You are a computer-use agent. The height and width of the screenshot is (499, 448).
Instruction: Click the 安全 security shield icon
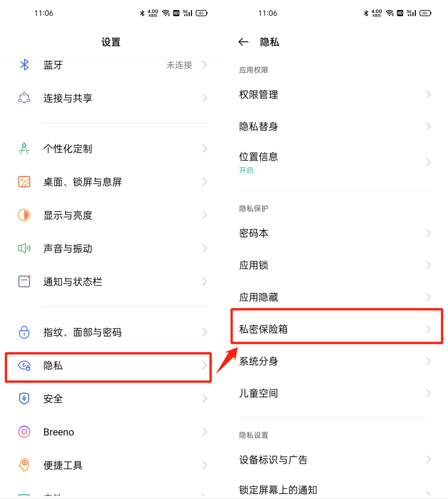tap(24, 398)
